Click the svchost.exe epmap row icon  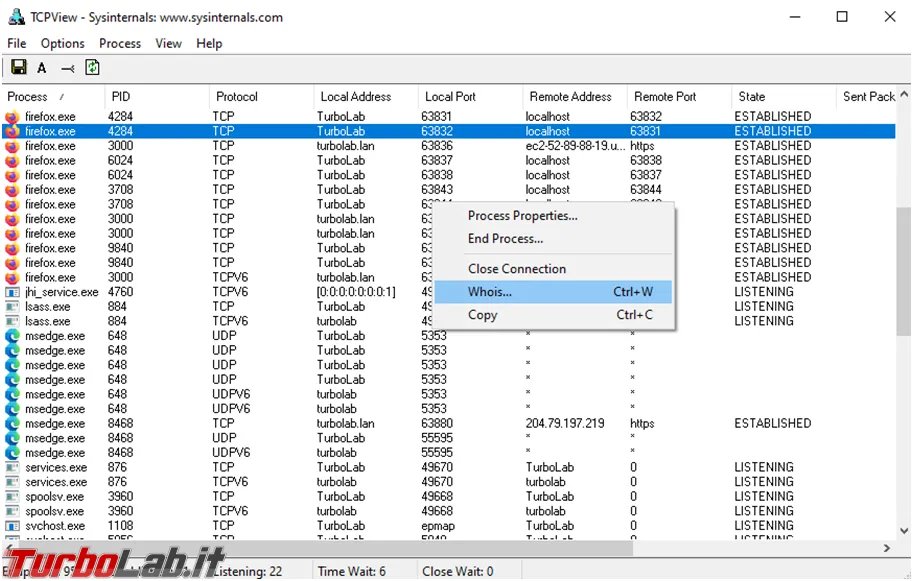[12, 526]
